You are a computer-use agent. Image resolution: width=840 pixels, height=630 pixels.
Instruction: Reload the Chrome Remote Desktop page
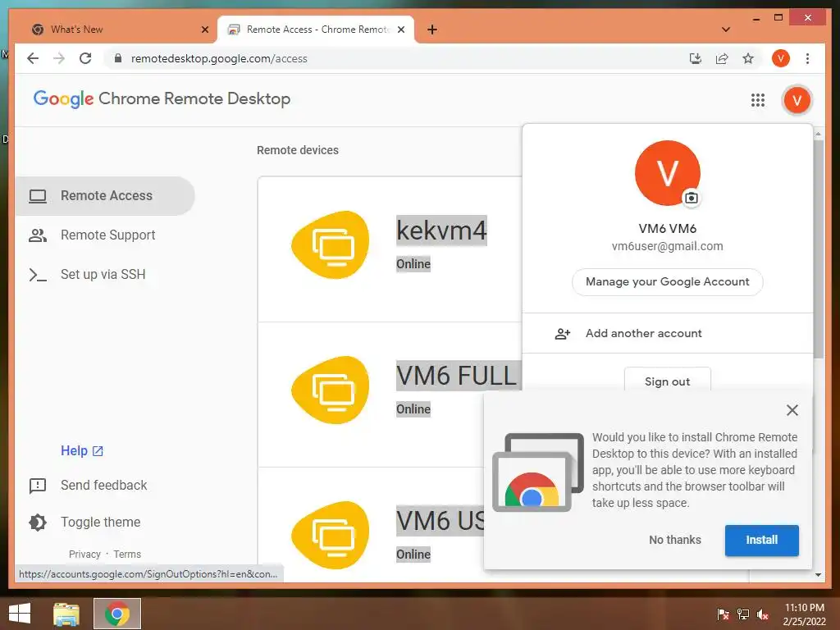[x=85, y=58]
